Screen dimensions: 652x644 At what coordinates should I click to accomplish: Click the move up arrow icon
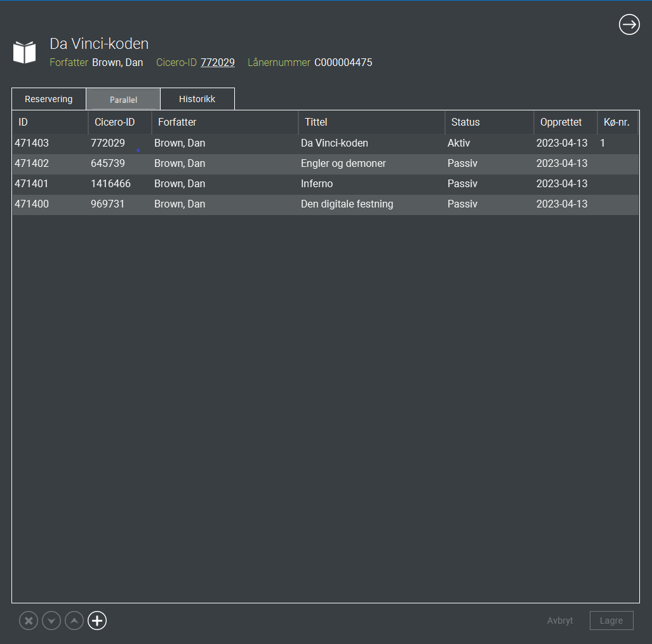(x=74, y=621)
